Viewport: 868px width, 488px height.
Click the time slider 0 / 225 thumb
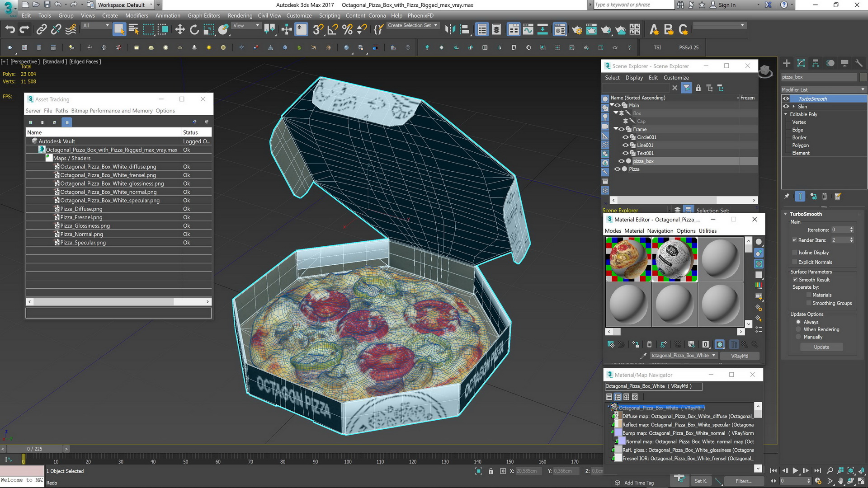[34, 449]
